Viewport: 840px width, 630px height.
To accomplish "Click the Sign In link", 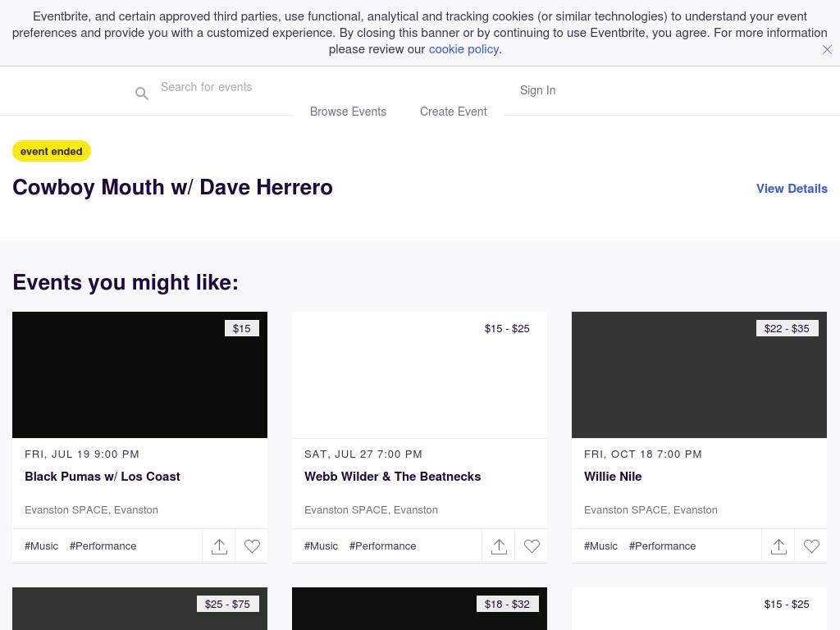I will pos(537,90).
